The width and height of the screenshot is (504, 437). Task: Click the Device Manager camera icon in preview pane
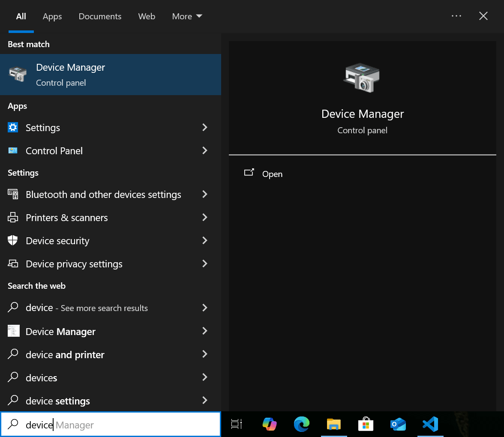click(362, 77)
